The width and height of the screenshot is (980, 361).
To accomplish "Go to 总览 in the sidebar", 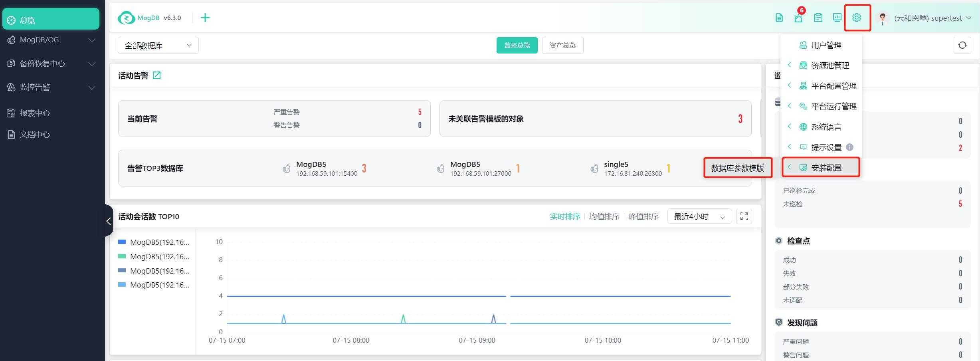I will [x=51, y=19].
